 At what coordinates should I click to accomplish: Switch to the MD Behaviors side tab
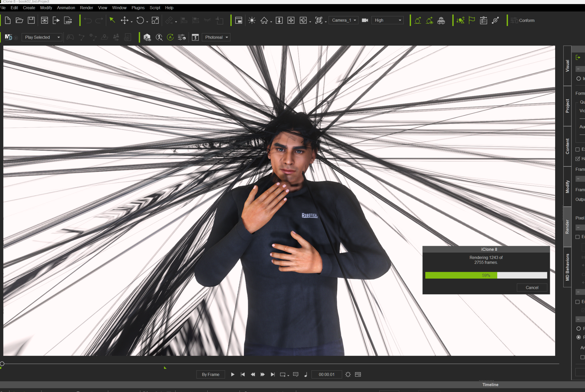tap(567, 267)
